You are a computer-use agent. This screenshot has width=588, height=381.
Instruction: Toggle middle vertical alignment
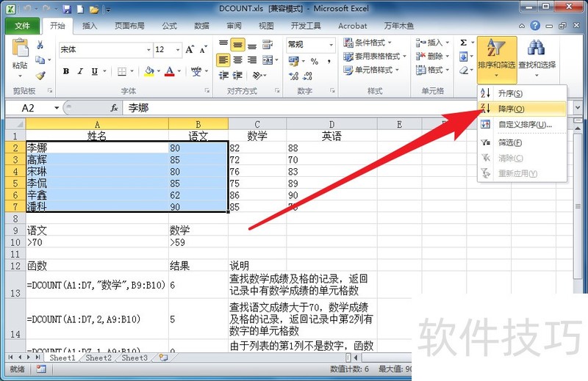click(x=237, y=45)
